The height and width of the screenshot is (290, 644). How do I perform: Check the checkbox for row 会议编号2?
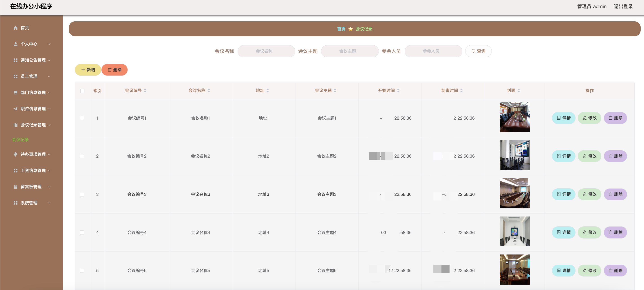pyautogui.click(x=82, y=156)
